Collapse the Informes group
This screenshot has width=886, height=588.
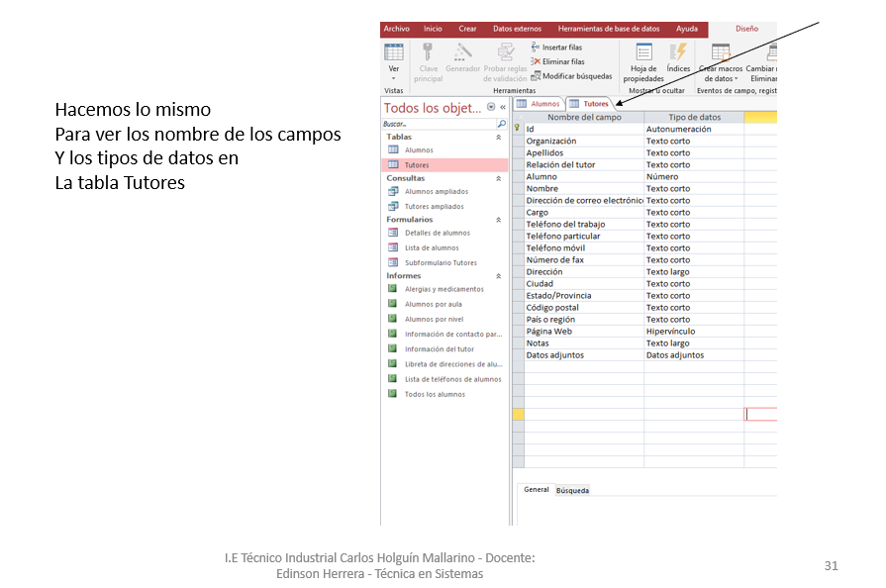(498, 276)
